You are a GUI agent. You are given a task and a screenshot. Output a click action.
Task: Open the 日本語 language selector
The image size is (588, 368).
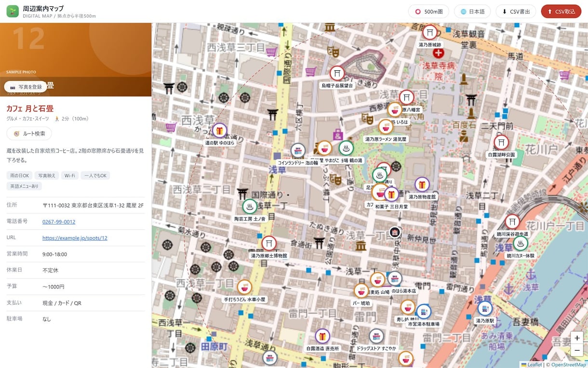click(472, 12)
